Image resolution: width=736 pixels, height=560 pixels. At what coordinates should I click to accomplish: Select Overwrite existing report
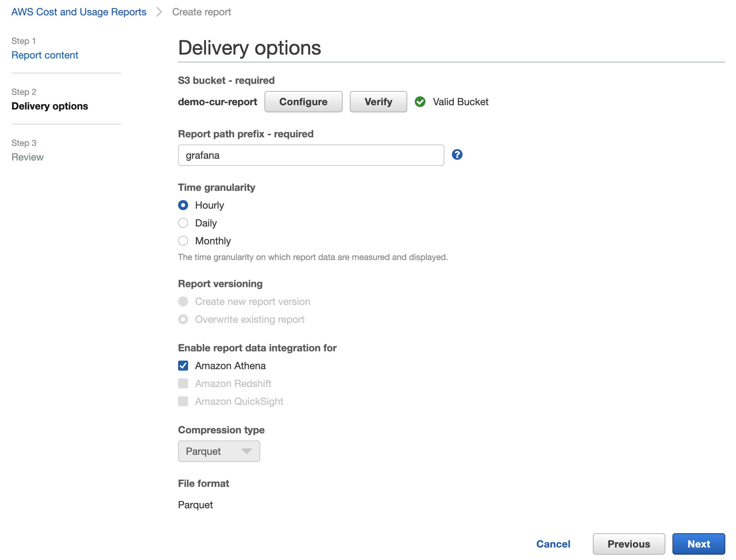click(x=183, y=319)
